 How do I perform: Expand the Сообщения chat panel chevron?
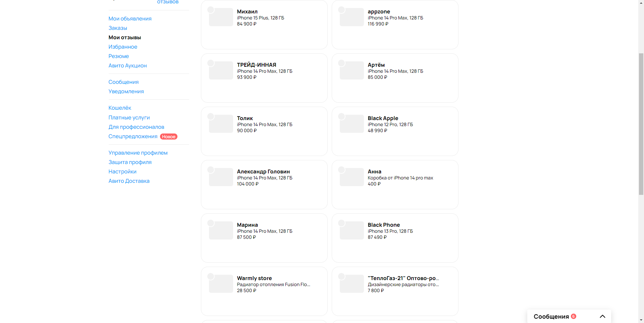tap(602, 316)
